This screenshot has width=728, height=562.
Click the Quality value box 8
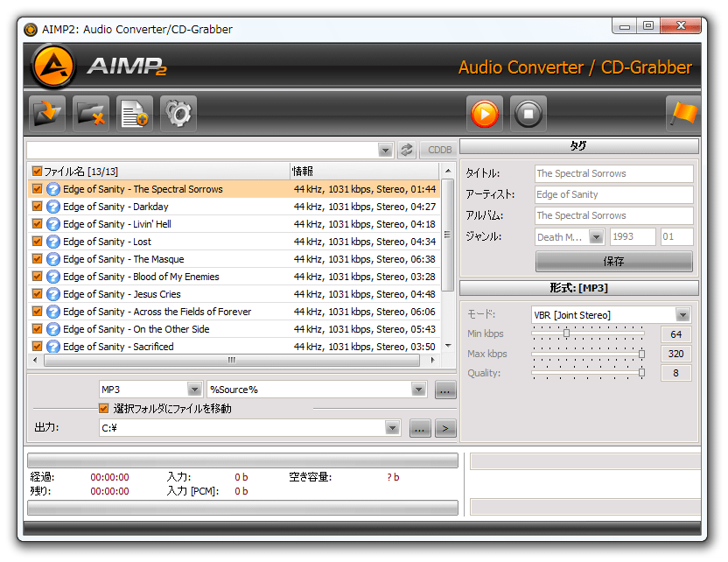click(x=676, y=373)
